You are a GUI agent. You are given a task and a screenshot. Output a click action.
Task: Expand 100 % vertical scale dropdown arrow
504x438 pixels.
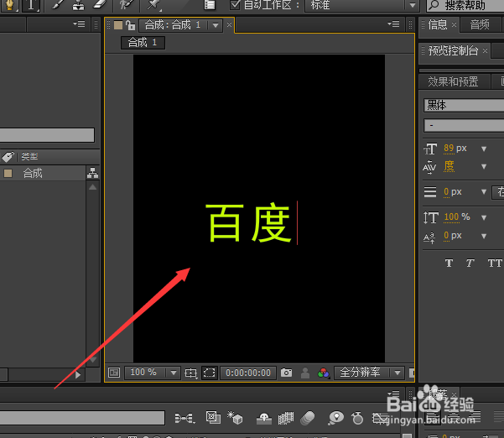484,217
